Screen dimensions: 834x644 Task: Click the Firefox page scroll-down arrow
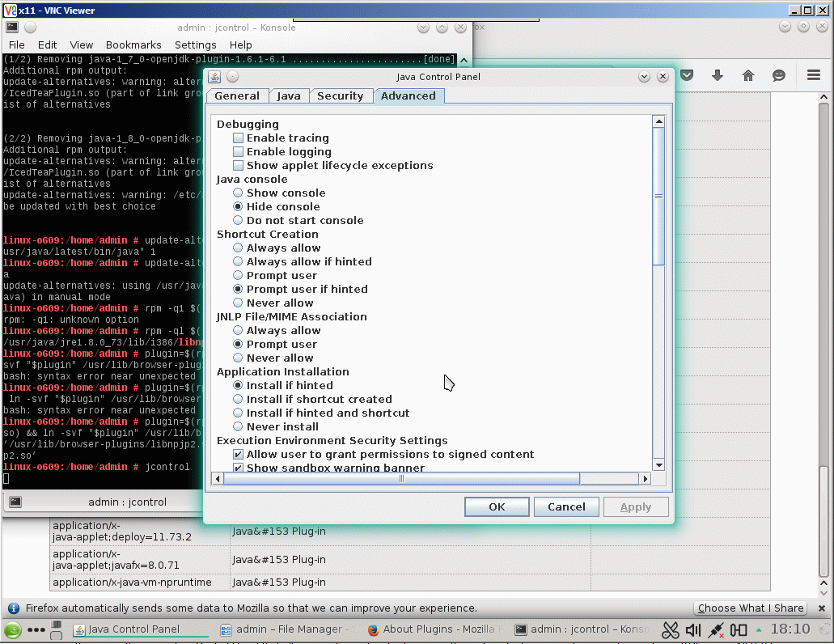[x=823, y=592]
